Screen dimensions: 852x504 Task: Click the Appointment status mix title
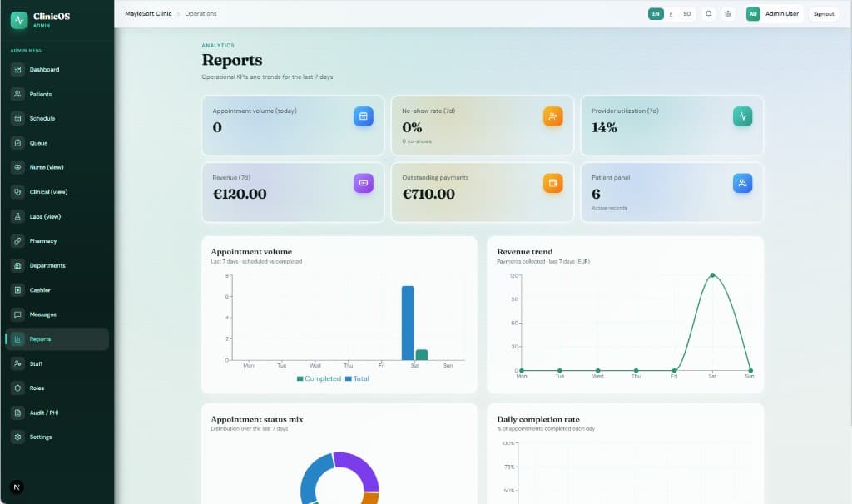257,419
